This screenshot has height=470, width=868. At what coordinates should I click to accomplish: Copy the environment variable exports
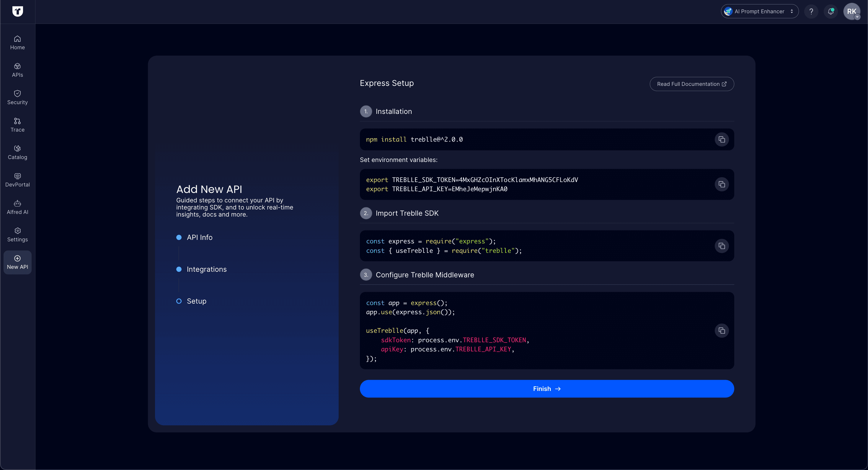[x=722, y=184]
